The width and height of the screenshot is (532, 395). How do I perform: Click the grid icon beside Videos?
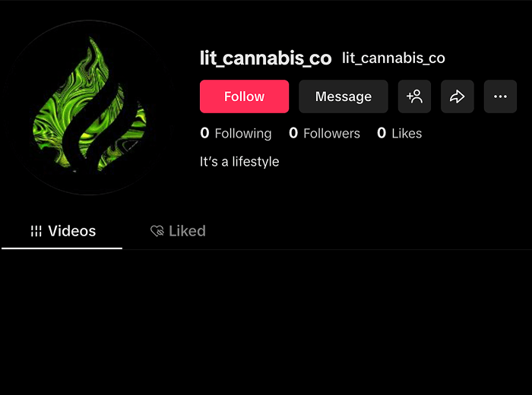coord(36,231)
